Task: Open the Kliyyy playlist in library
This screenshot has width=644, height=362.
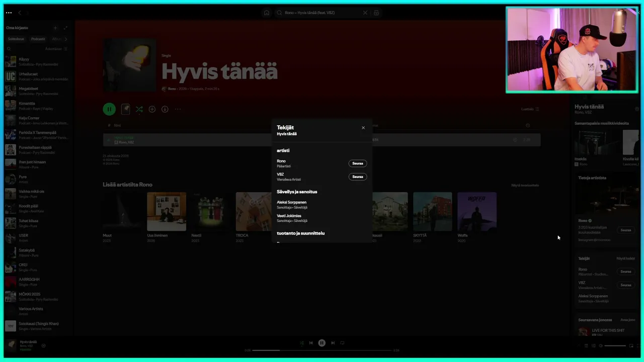Action: tap(37, 61)
